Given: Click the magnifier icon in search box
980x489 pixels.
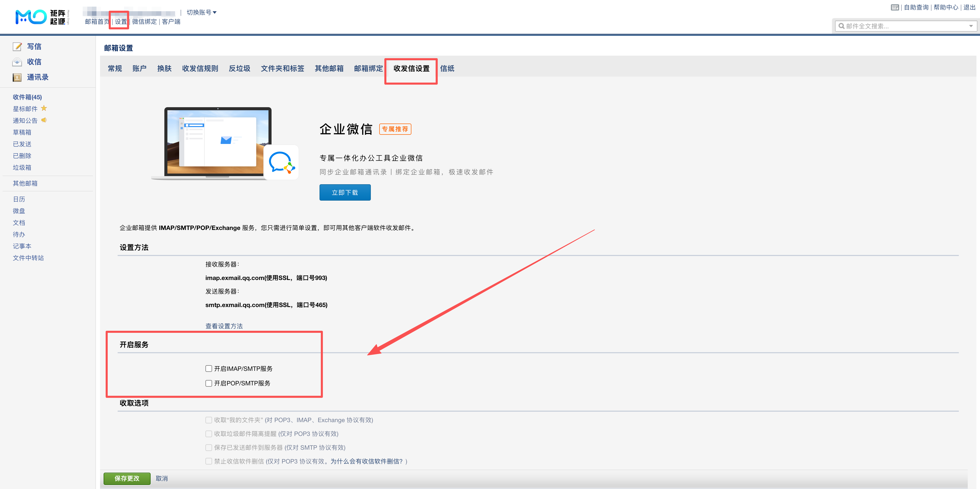Looking at the screenshot, I should tap(841, 26).
